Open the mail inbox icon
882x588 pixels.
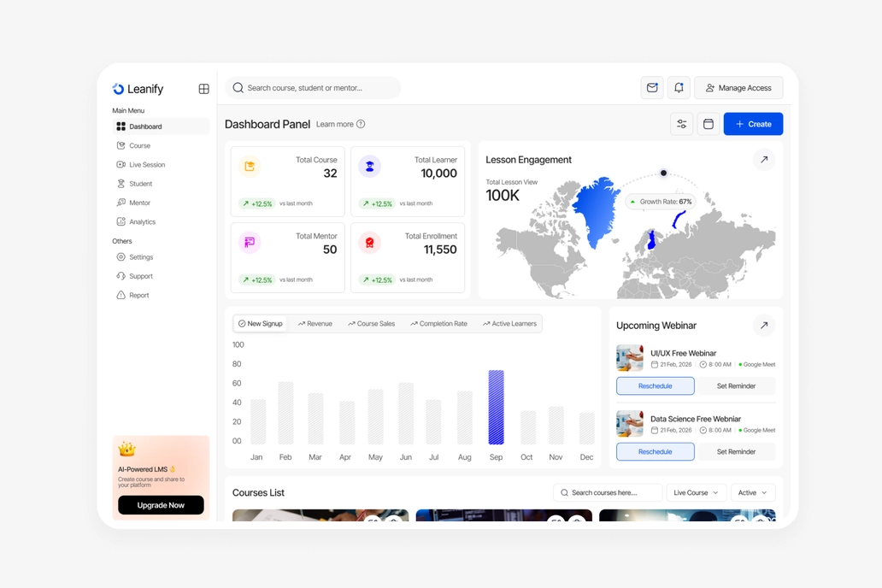pos(652,88)
